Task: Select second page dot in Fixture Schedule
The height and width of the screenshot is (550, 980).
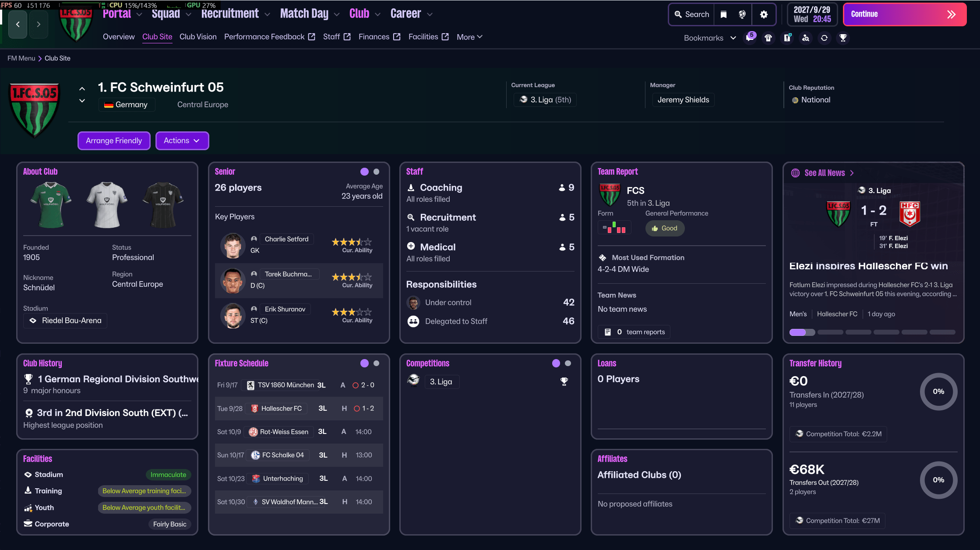Action: pyautogui.click(x=376, y=363)
